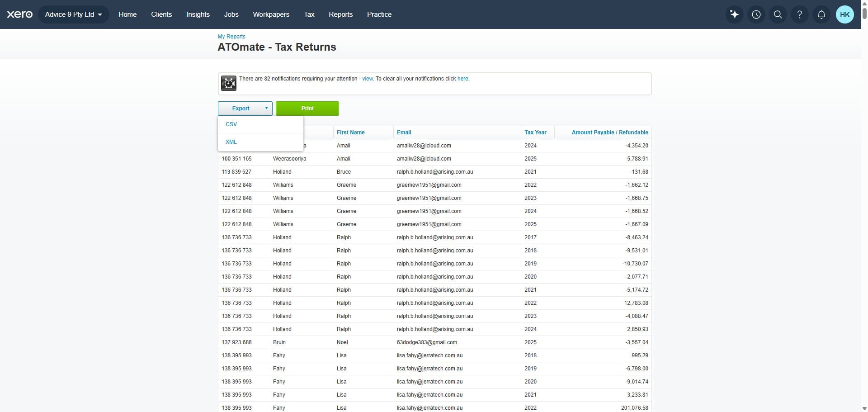Viewport: 868px width, 412px height.
Task: Follow the My Reports breadcrumb link
Action: [x=231, y=37]
